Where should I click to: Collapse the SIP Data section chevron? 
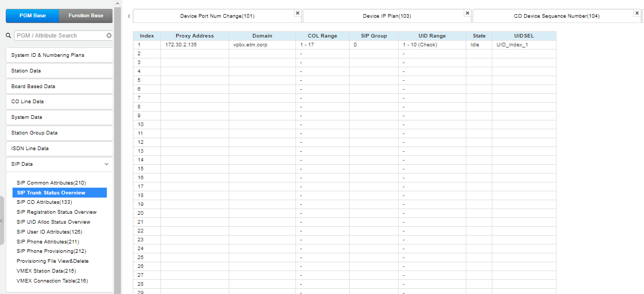pos(107,164)
